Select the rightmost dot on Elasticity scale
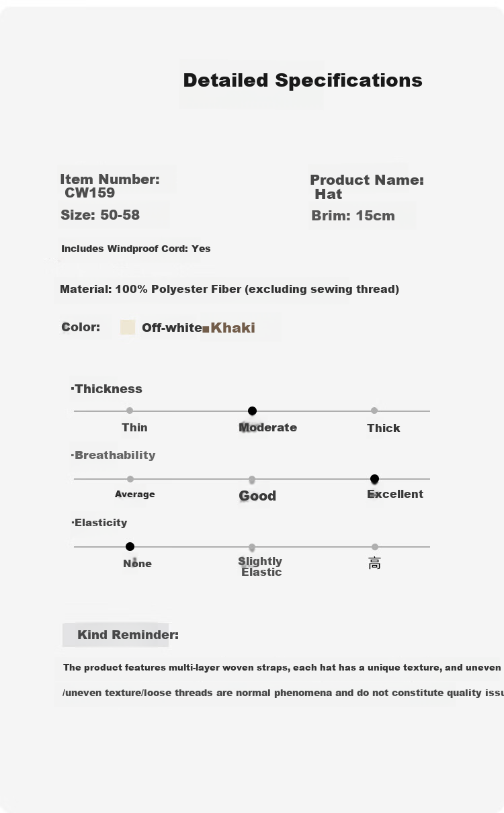This screenshot has height=813, width=504. click(x=375, y=547)
